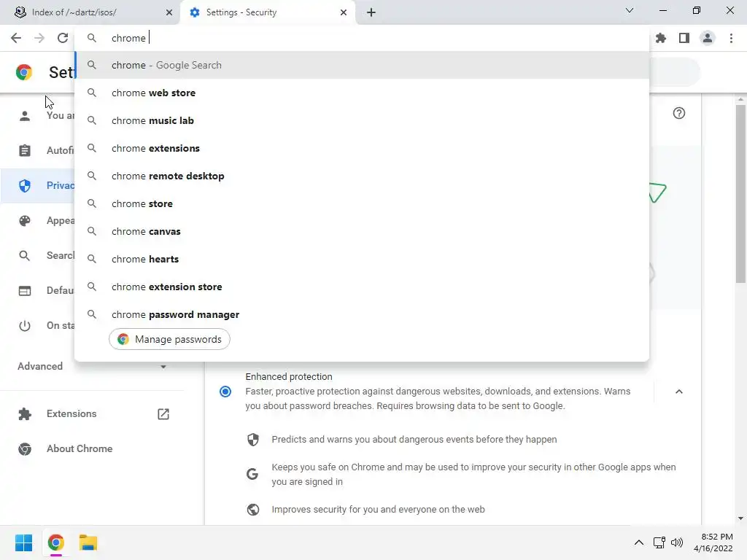Open the clock showing 8:52 PM
The width and height of the screenshot is (747, 560).
[x=713, y=542]
